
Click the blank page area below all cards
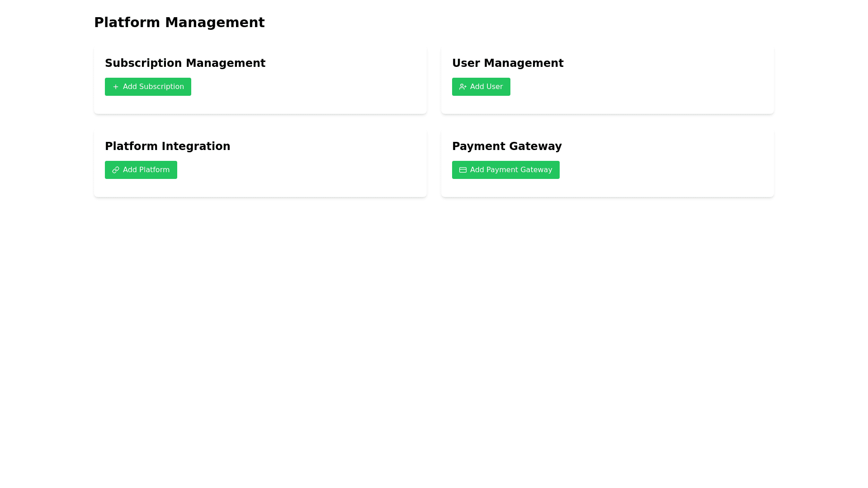434,339
